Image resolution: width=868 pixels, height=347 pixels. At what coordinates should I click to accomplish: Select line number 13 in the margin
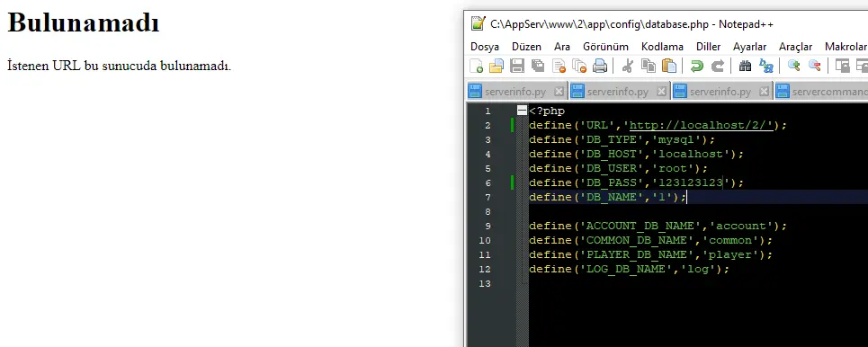485,284
